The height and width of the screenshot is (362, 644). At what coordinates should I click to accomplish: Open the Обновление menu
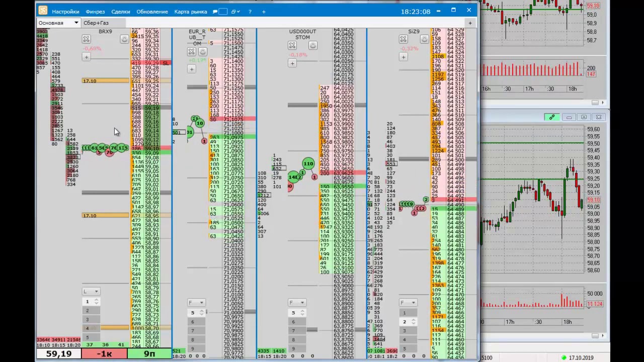pyautogui.click(x=152, y=12)
